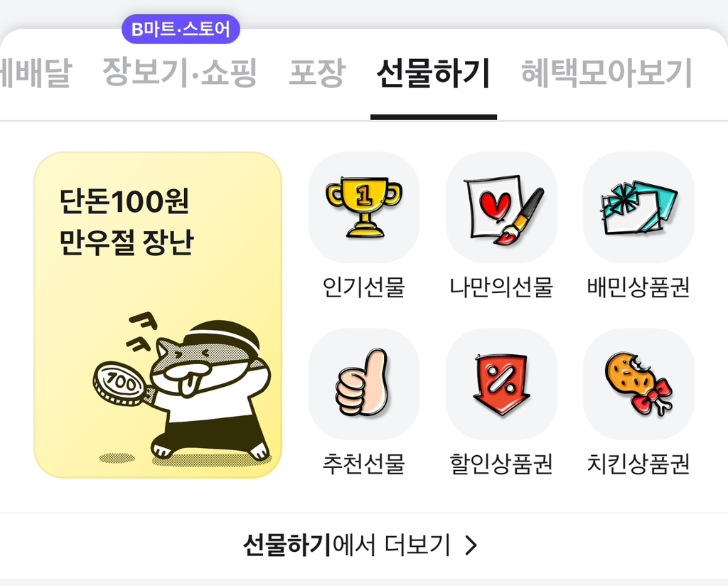Click the 인기선물 text label
The width and height of the screenshot is (728, 586).
coord(364,287)
